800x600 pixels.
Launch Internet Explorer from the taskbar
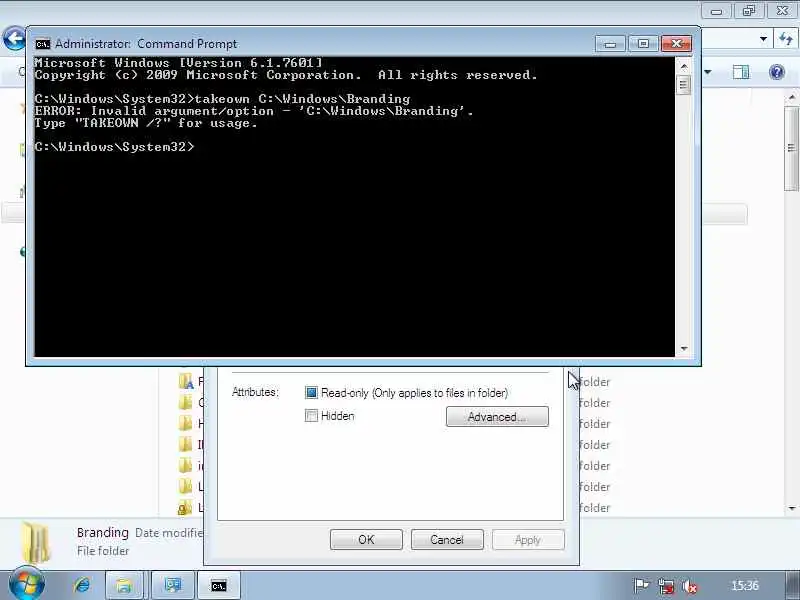[x=83, y=585]
